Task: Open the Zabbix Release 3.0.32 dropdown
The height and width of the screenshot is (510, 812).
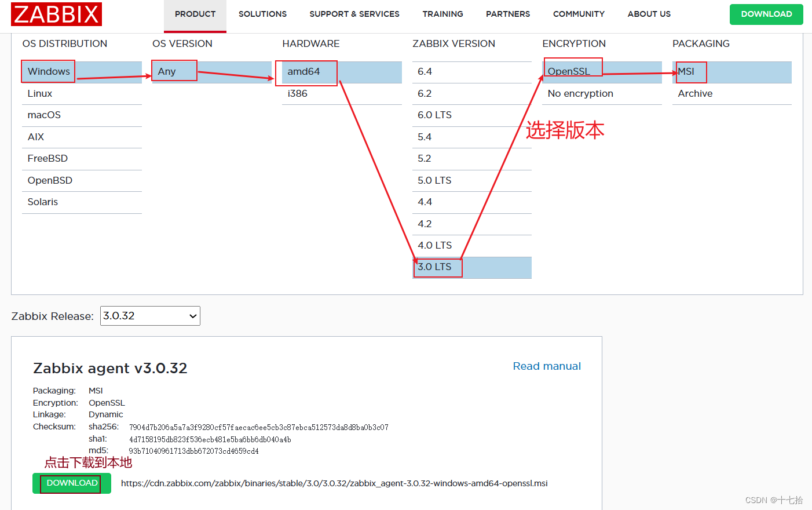Action: click(150, 316)
